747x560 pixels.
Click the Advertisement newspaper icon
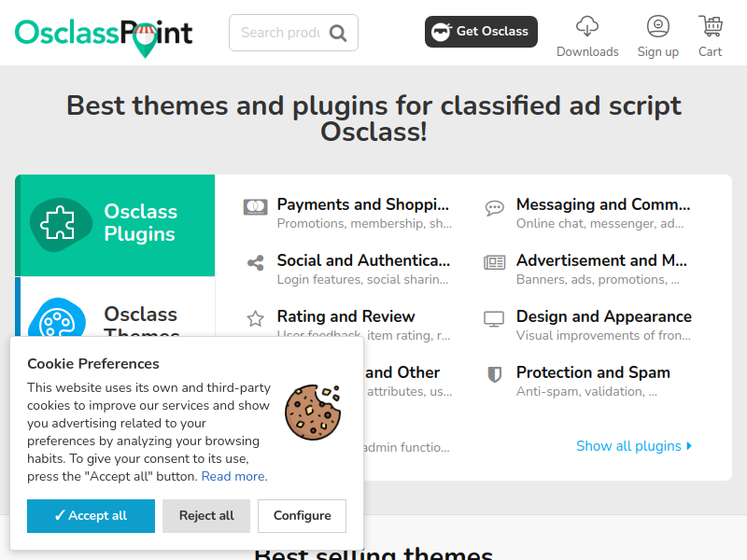click(x=495, y=262)
